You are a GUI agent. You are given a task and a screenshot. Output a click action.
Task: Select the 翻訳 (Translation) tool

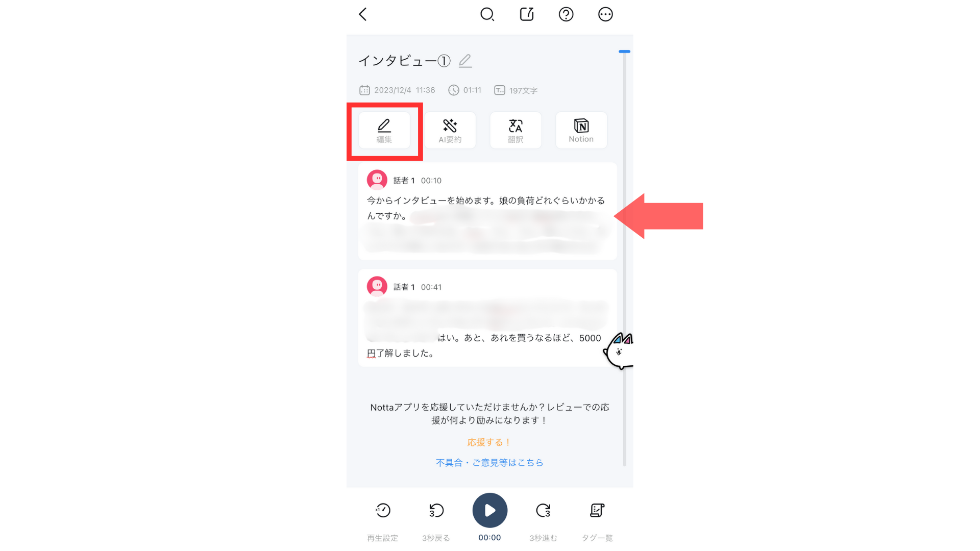coord(516,130)
